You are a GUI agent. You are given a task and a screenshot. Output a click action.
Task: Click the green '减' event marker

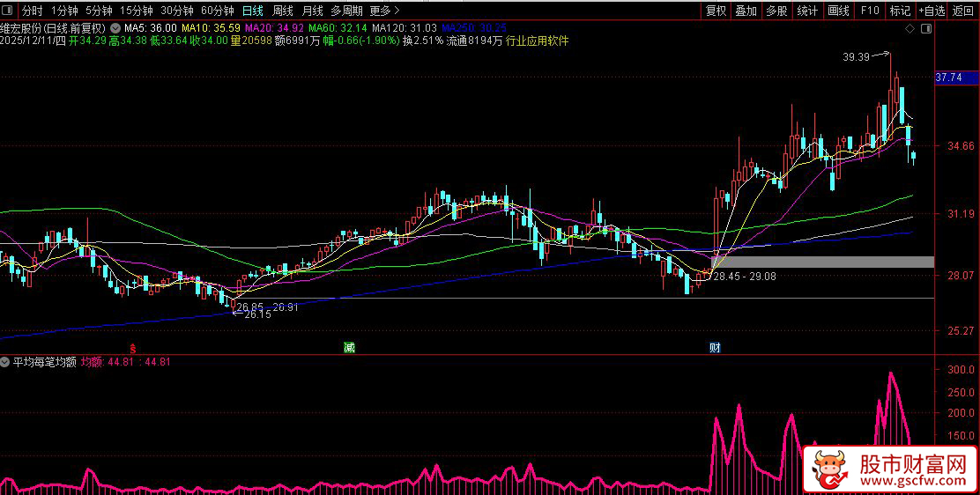click(350, 348)
